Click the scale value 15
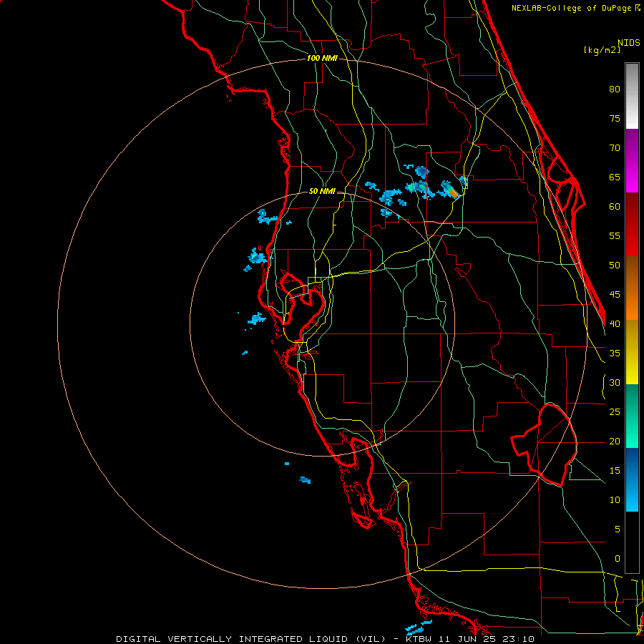The width and height of the screenshot is (644, 644). (615, 471)
